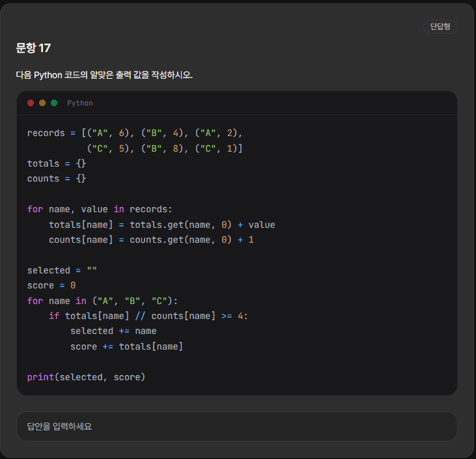Image resolution: width=476 pixels, height=459 pixels.
Task: Click the for name, value in records line
Action: coord(100,209)
